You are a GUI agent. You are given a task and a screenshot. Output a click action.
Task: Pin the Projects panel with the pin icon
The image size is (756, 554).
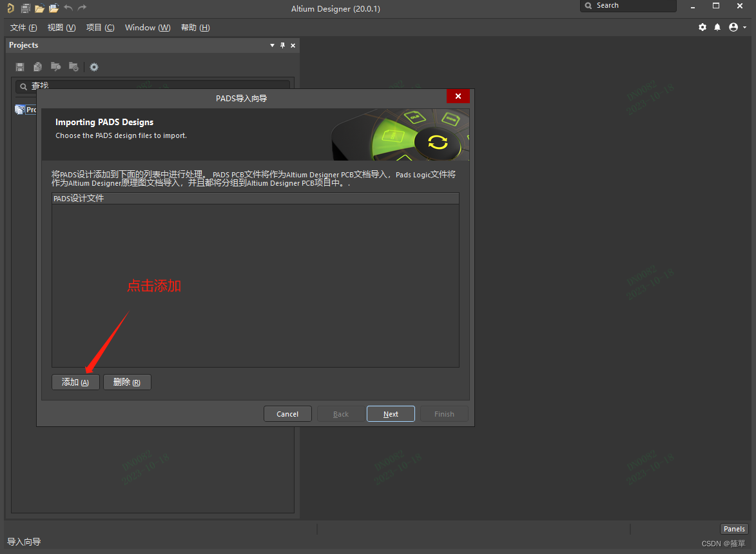(282, 45)
